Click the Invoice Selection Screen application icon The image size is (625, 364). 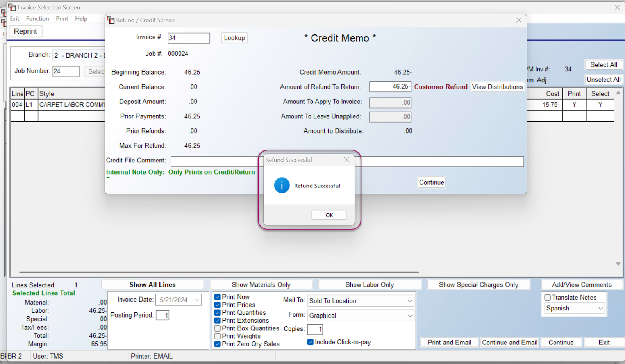pyautogui.click(x=11, y=7)
